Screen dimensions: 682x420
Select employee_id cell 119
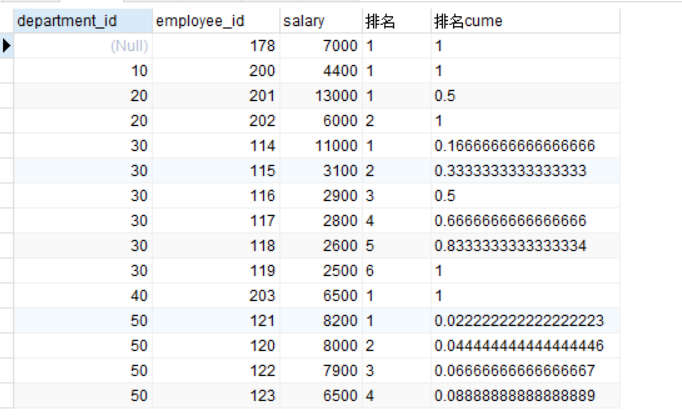point(216,271)
